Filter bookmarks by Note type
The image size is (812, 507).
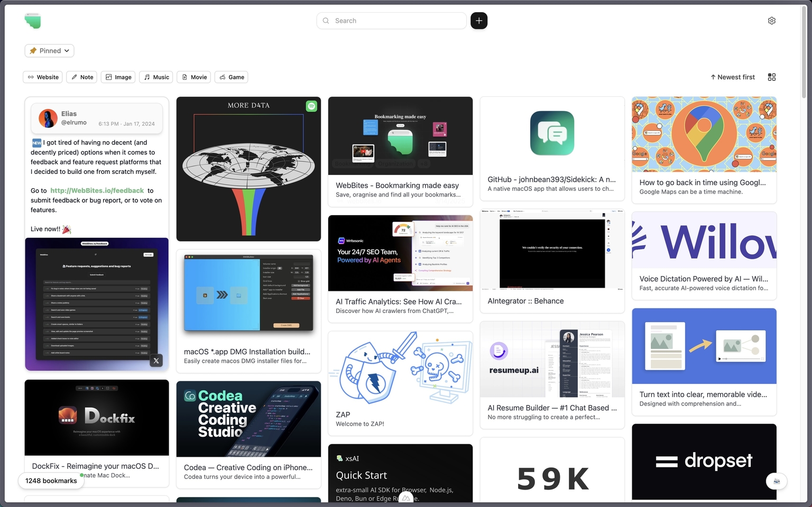coord(82,77)
